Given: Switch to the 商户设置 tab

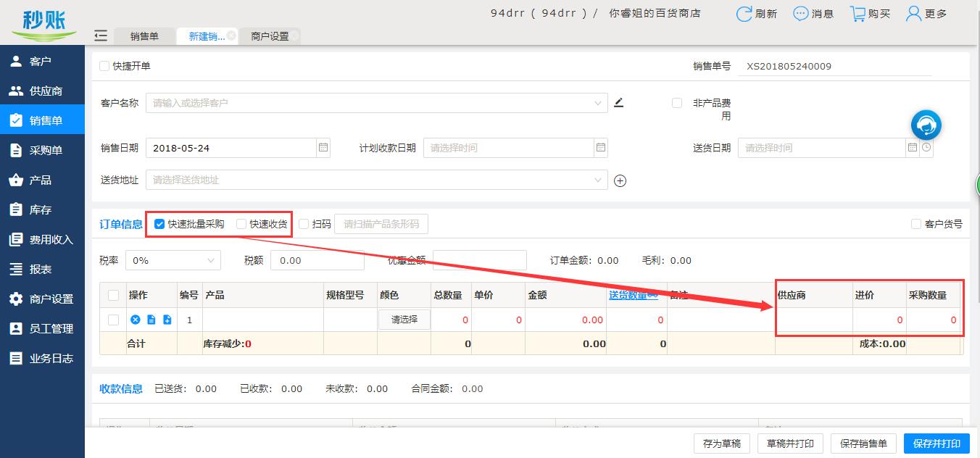Looking at the screenshot, I should click(270, 35).
